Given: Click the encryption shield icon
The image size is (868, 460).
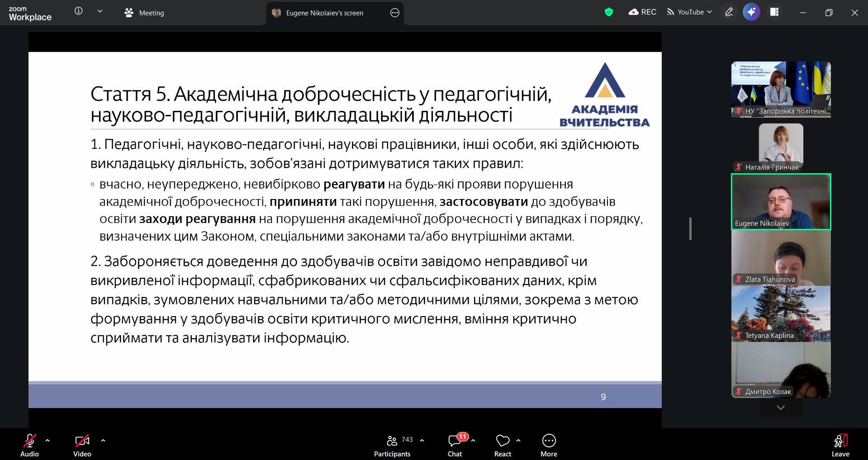Looking at the screenshot, I should (x=609, y=12).
